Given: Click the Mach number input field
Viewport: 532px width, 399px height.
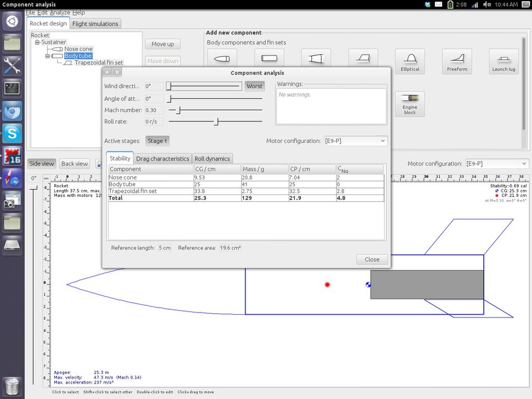Looking at the screenshot, I should pos(154,110).
